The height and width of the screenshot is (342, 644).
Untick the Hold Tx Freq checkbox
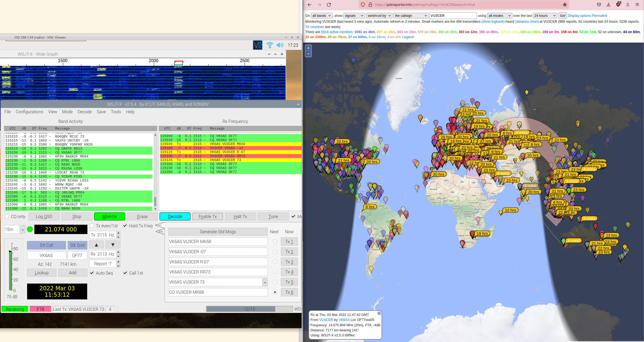pos(125,226)
